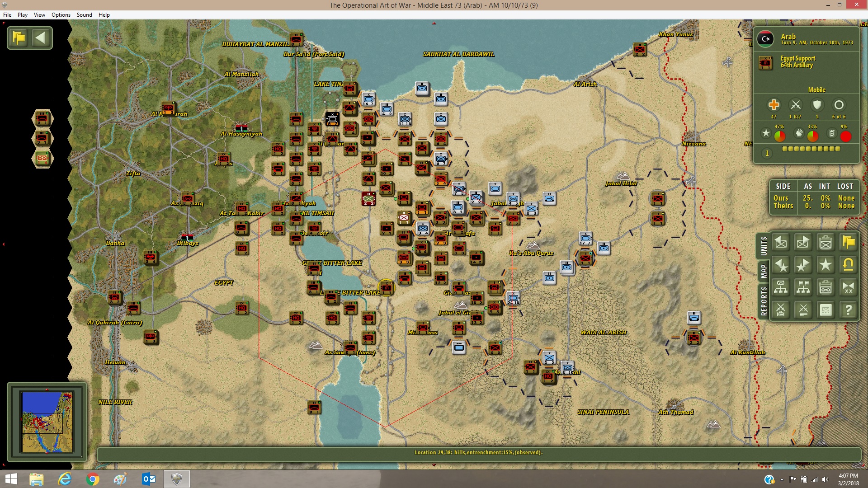868x488 pixels.
Task: Click the next formation star icon
Action: pos(803,265)
